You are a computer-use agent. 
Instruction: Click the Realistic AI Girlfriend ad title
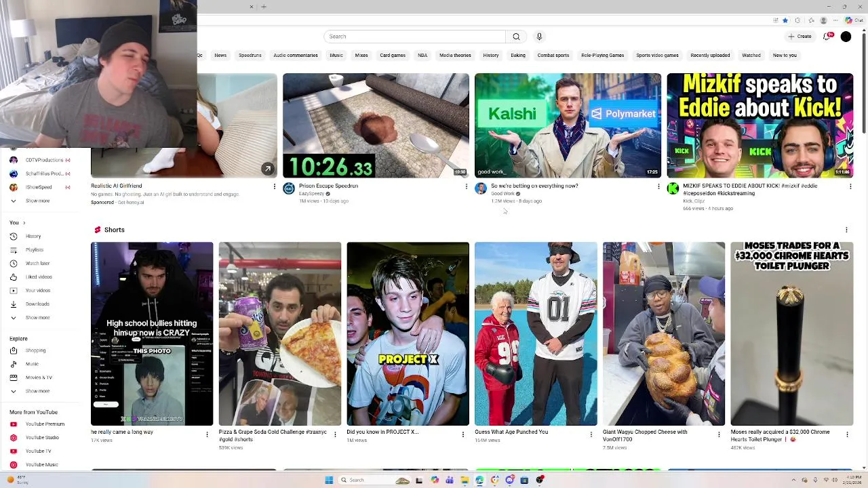pyautogui.click(x=117, y=186)
